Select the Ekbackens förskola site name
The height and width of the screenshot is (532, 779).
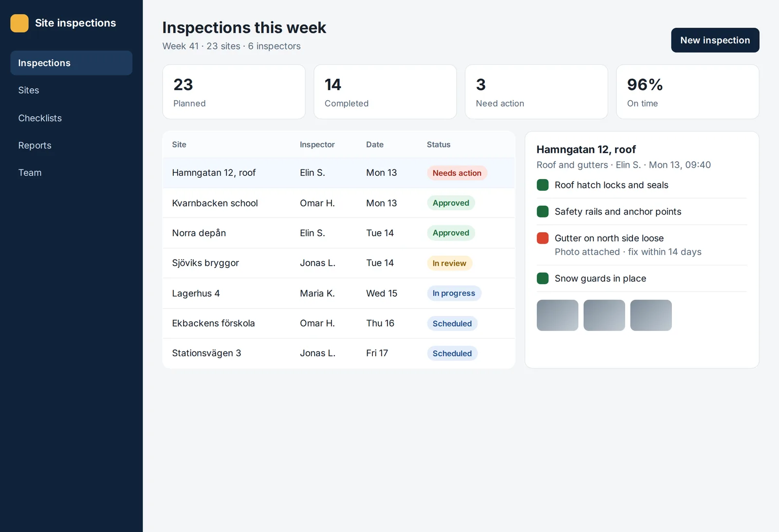(213, 323)
